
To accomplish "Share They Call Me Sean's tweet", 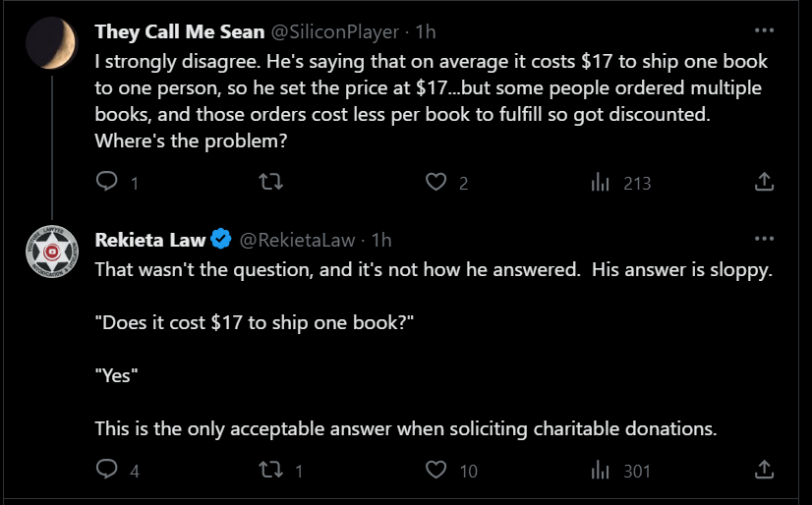I will (764, 182).
